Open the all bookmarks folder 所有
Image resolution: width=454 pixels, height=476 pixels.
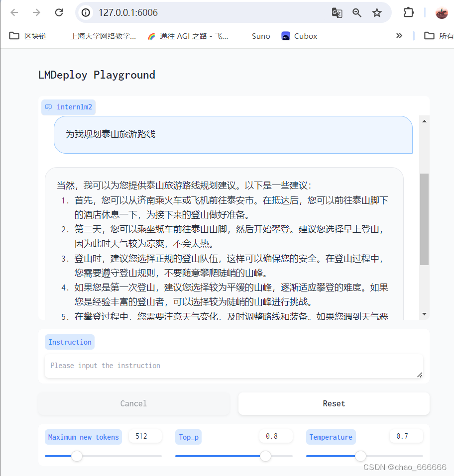coord(439,36)
